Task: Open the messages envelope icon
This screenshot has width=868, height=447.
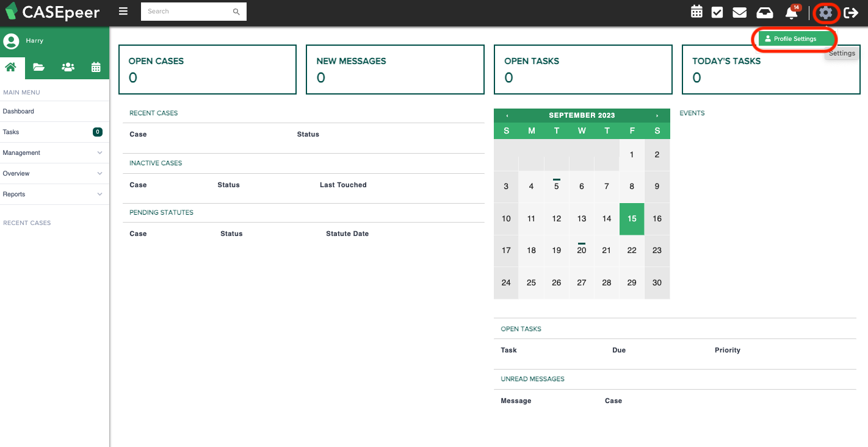Action: click(740, 12)
